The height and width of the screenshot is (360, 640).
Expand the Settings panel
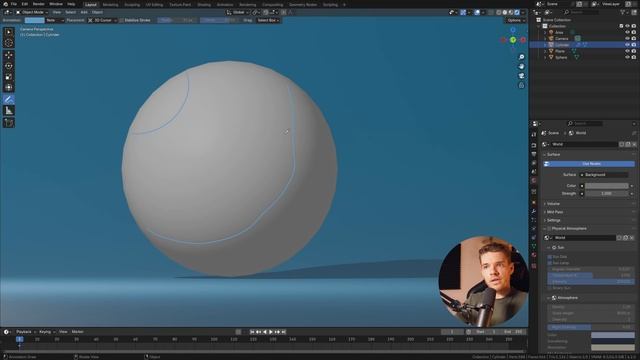(x=553, y=220)
